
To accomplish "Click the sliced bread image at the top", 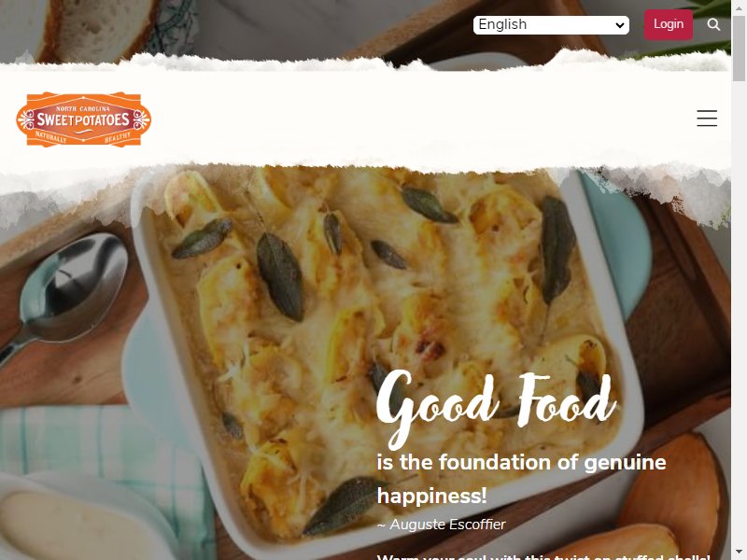I will [x=95, y=30].
